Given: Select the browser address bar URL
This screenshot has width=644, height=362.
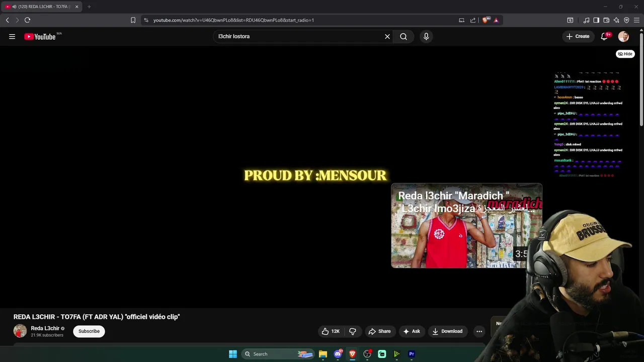Looking at the screenshot, I should tap(233, 20).
